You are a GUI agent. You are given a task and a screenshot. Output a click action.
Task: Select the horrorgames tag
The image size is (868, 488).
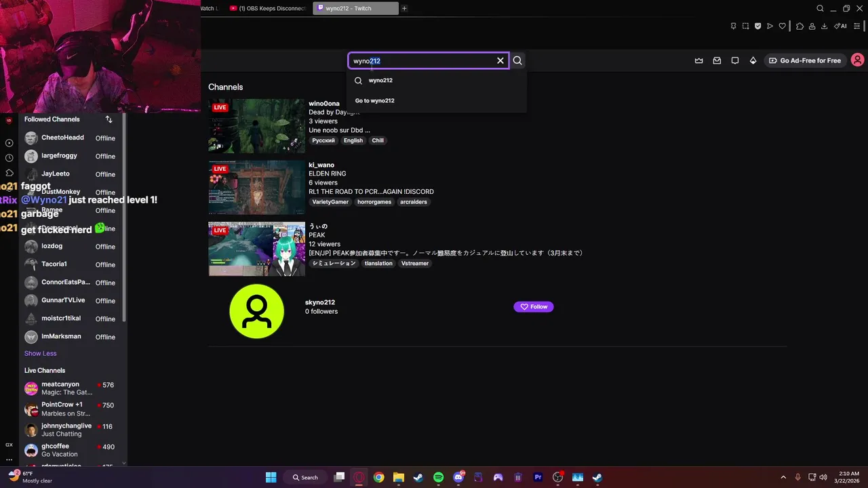374,202
